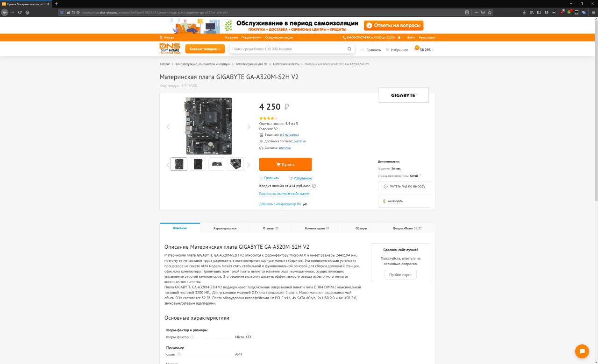598x364 pixels.
Task: Select the second motherboard thumbnail image
Action: tap(198, 164)
